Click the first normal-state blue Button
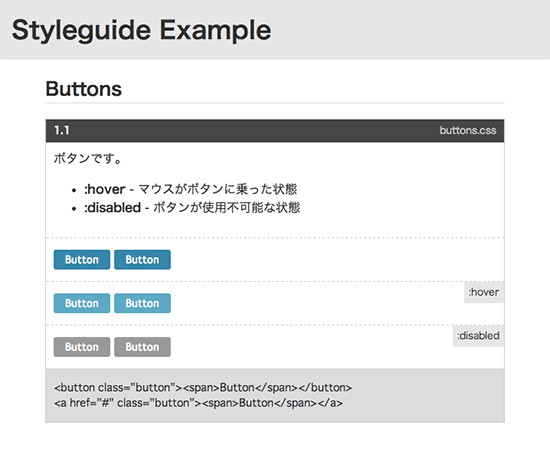The width and height of the screenshot is (550, 458). (82, 260)
